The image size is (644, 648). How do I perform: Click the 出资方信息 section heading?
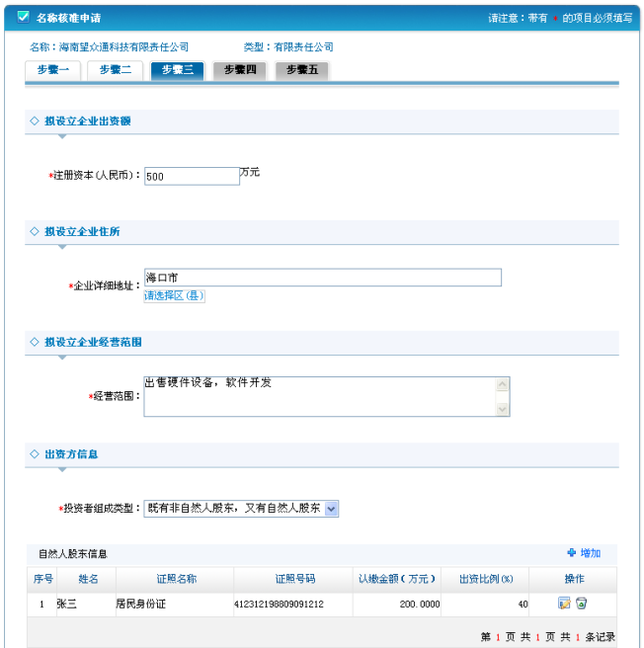click(x=71, y=453)
